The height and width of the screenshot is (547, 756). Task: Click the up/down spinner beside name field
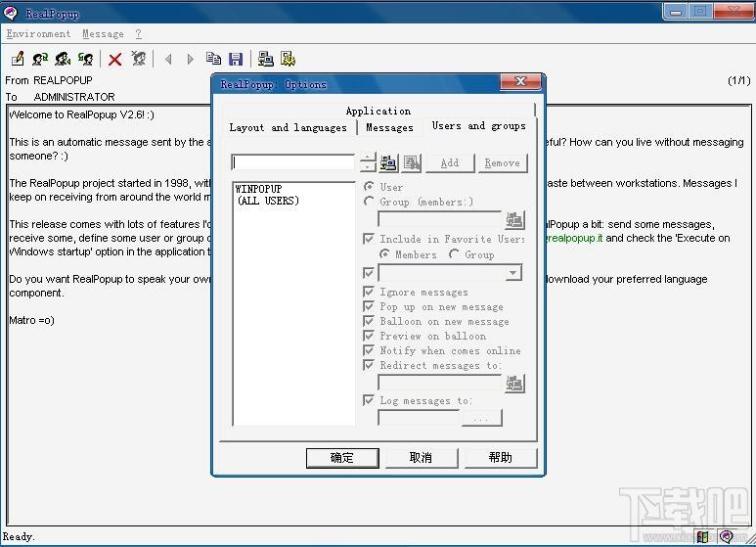coord(368,162)
